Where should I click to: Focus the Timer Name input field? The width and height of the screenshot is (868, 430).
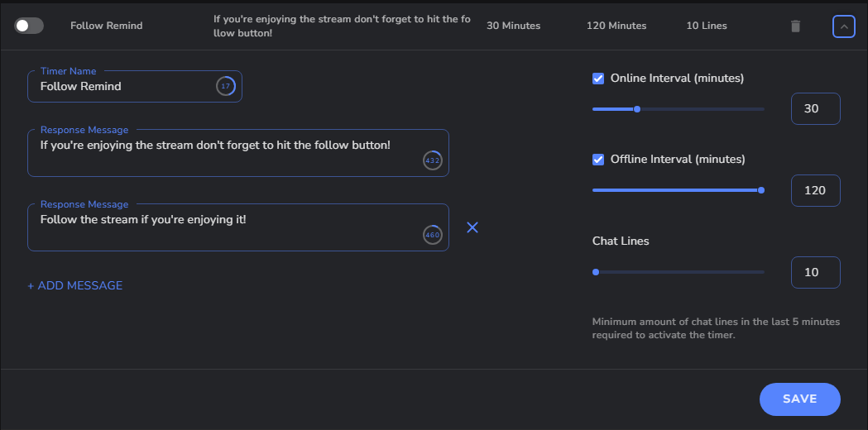135,86
